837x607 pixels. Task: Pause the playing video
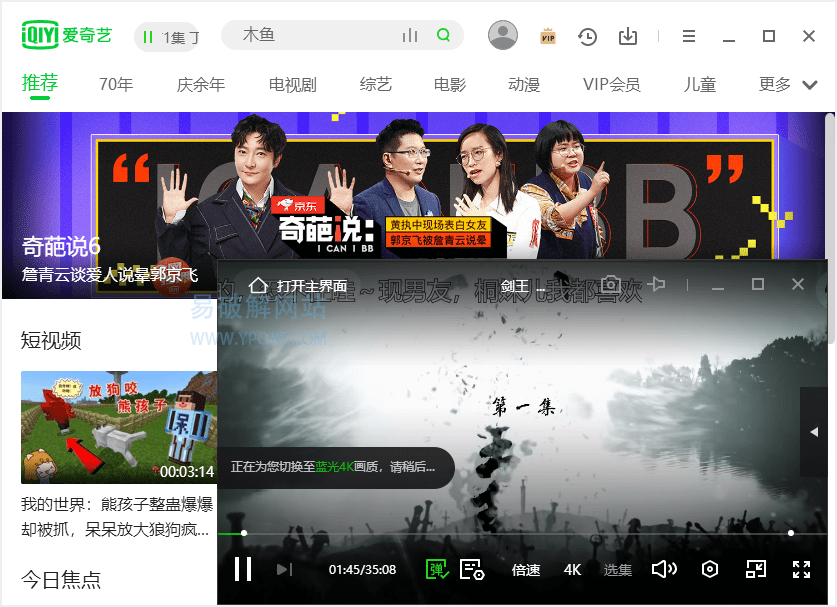[x=243, y=568]
